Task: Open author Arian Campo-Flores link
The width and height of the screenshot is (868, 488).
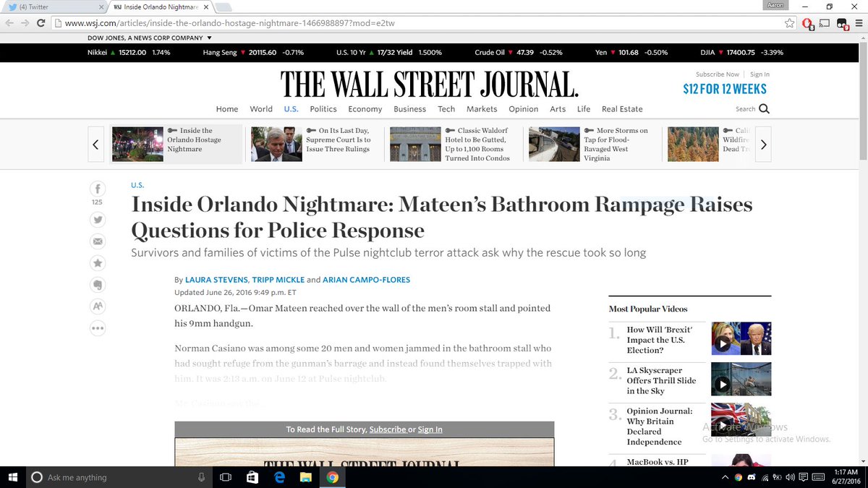Action: [x=366, y=280]
